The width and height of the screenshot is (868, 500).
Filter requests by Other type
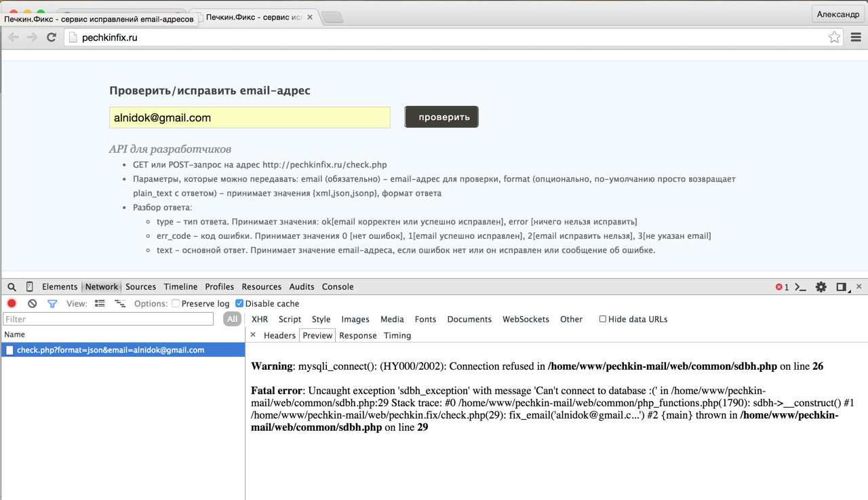click(x=571, y=319)
